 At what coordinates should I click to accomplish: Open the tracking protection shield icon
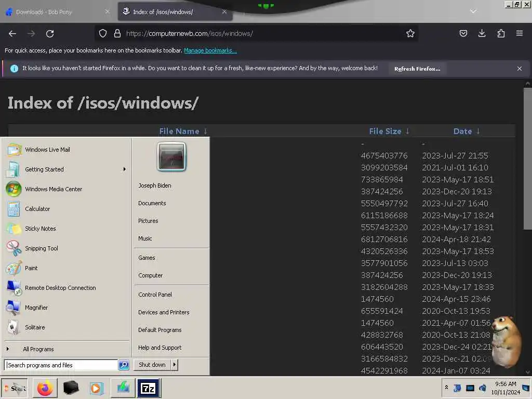[103, 33]
